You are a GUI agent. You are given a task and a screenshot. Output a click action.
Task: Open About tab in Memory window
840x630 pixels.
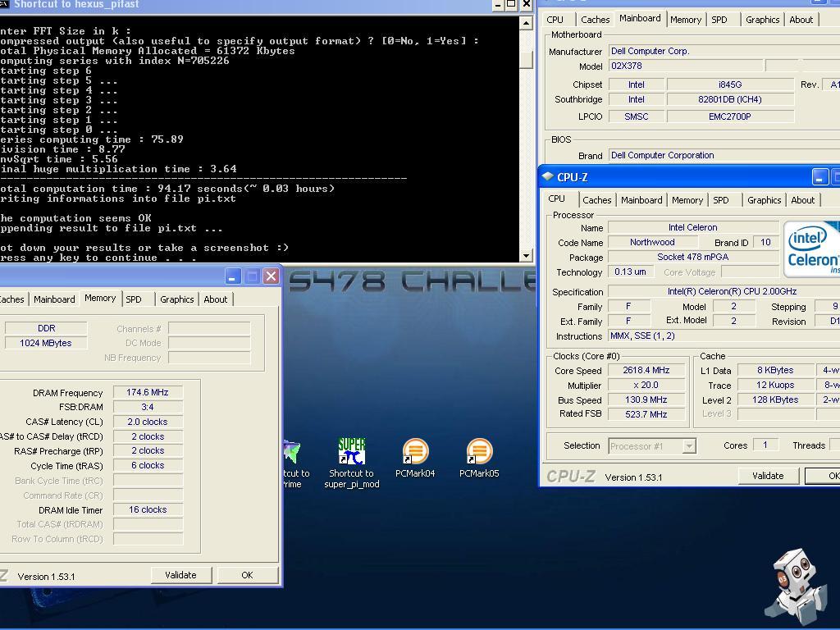[216, 299]
